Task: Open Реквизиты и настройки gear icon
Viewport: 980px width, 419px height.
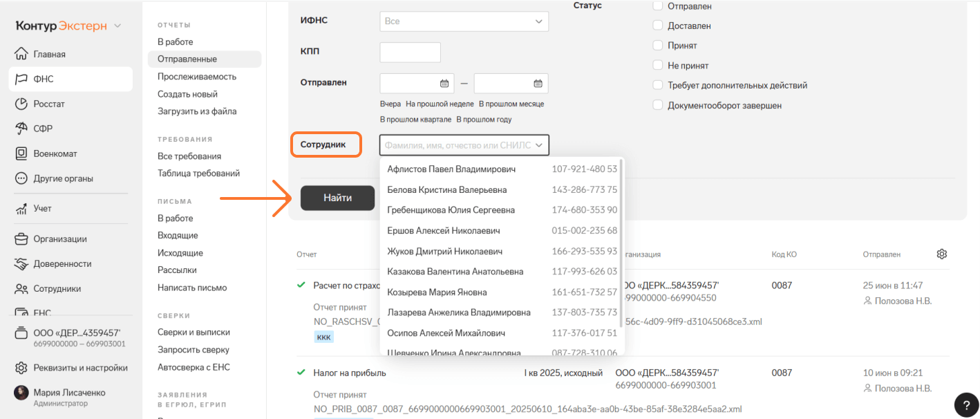Action: (x=21, y=368)
